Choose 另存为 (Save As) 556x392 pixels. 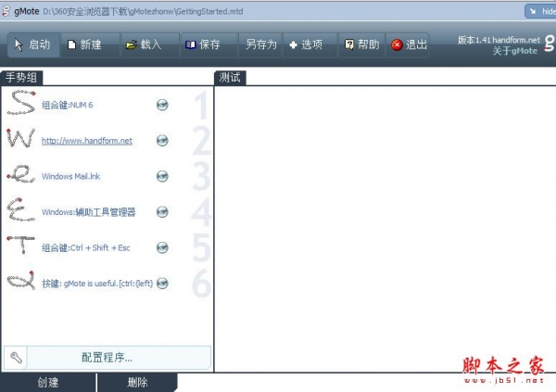coord(260,44)
